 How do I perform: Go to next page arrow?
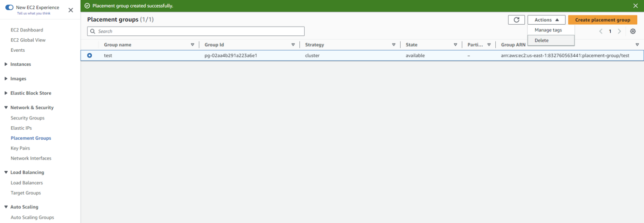[619, 31]
